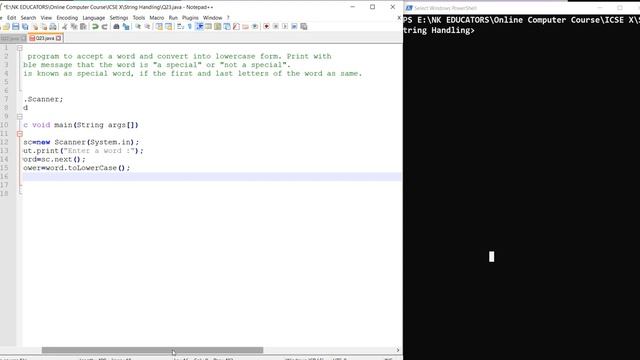Paste clipboard using the toolbar icon
640x360 pixels.
coord(83,27)
